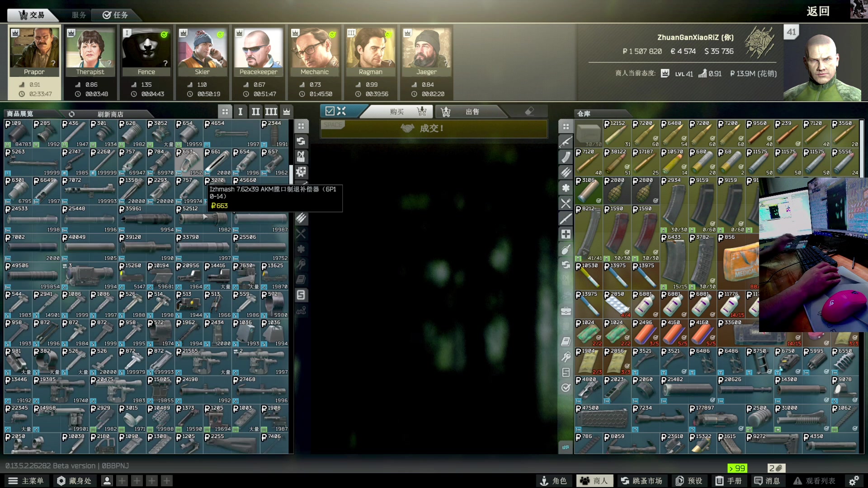
Task: Filter goods by loyalty level I
Action: (240, 111)
